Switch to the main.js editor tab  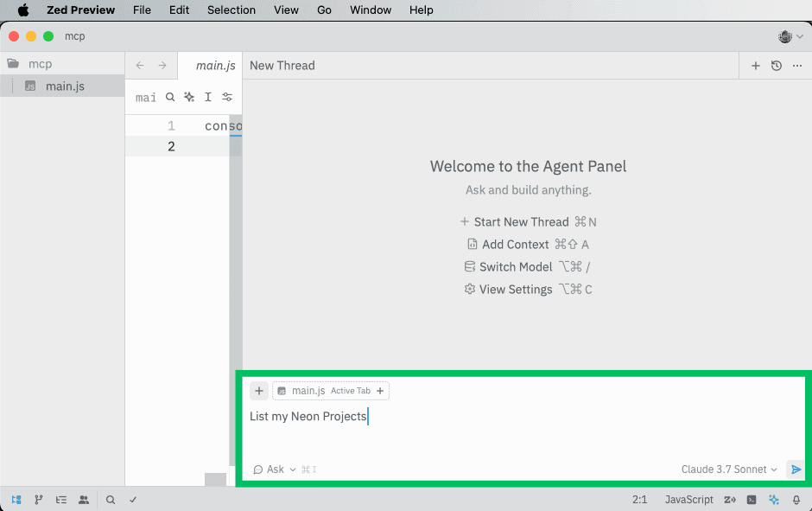215,66
